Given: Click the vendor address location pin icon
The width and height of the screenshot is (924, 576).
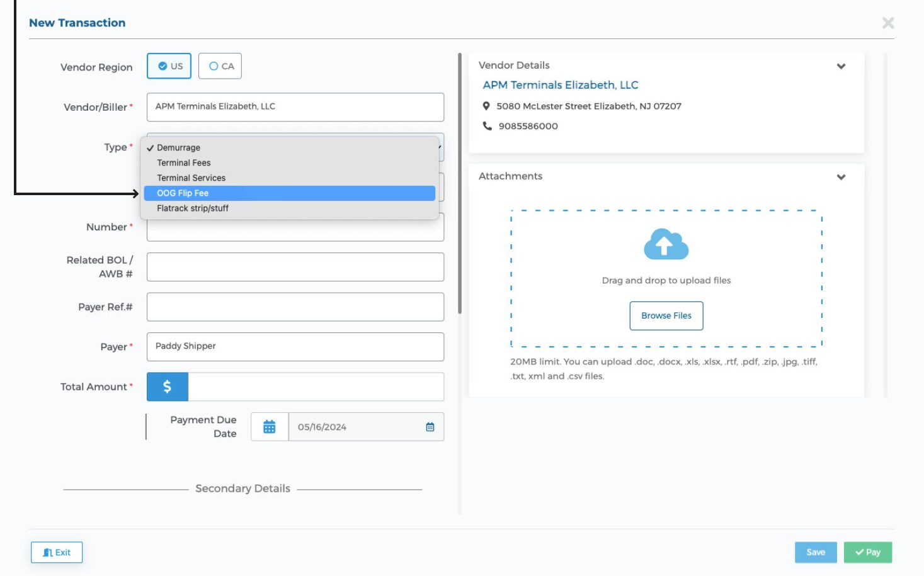Looking at the screenshot, I should click(x=486, y=106).
